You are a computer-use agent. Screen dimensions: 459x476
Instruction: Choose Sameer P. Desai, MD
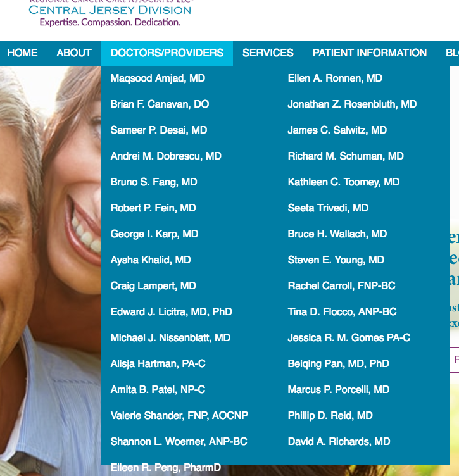pyautogui.click(x=159, y=130)
